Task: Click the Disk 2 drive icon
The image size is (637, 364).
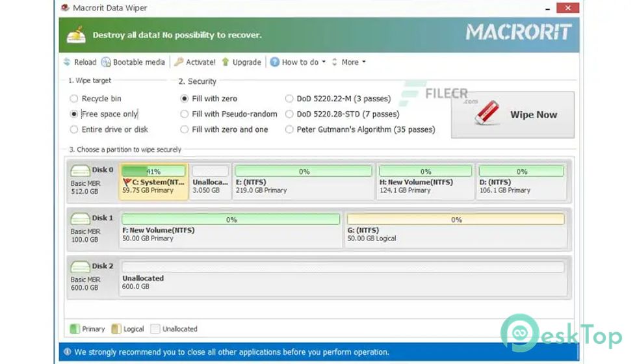Action: pyautogui.click(x=80, y=267)
